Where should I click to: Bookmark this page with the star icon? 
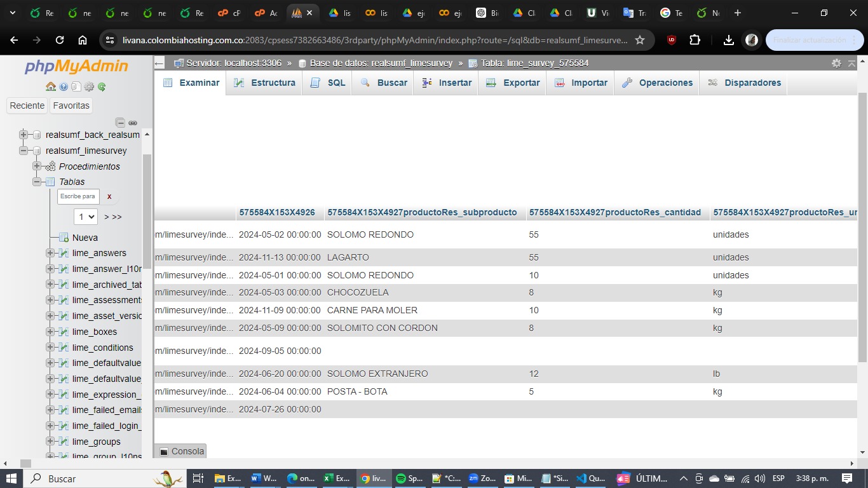point(640,40)
